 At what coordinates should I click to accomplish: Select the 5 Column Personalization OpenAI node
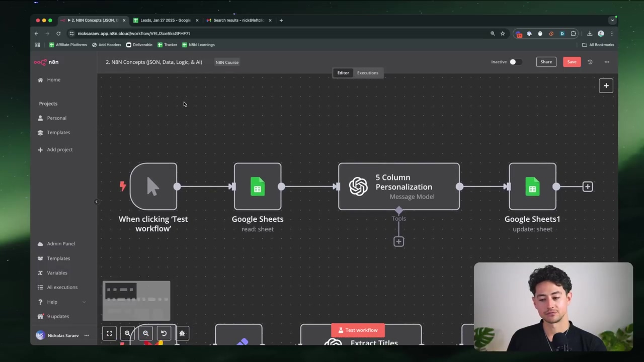coord(399,187)
